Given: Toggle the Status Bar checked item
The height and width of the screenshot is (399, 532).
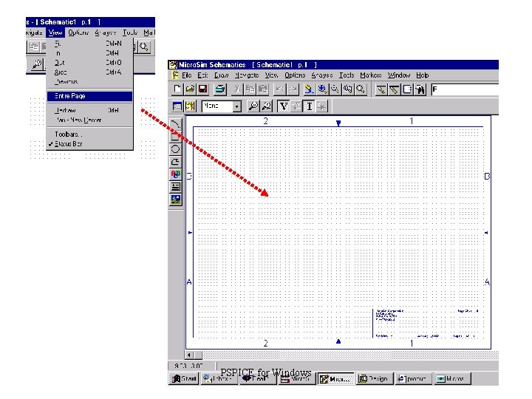Looking at the screenshot, I should tap(89, 144).
